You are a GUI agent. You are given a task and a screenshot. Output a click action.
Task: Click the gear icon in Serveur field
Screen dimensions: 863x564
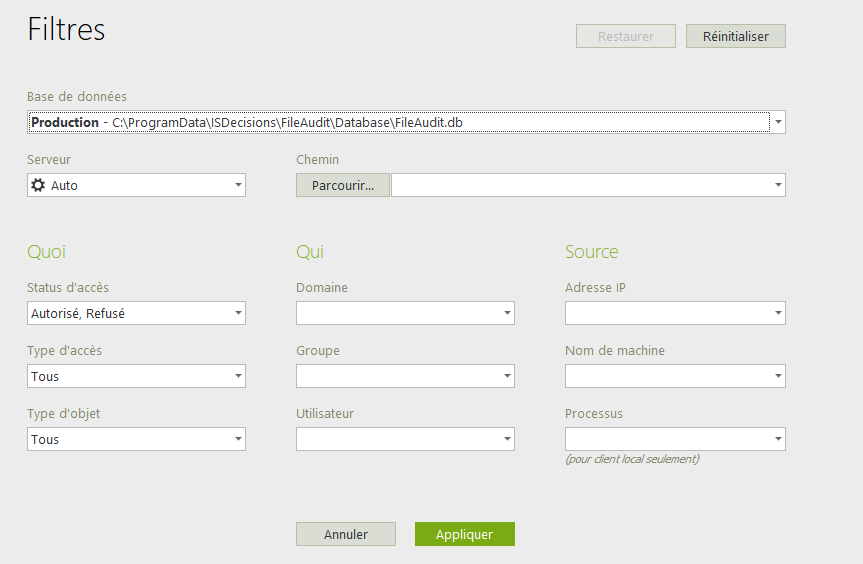point(38,185)
